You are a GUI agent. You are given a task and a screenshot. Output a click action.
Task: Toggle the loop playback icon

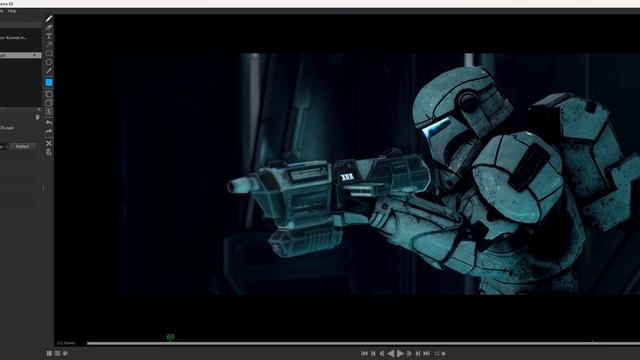pyautogui.click(x=437, y=353)
